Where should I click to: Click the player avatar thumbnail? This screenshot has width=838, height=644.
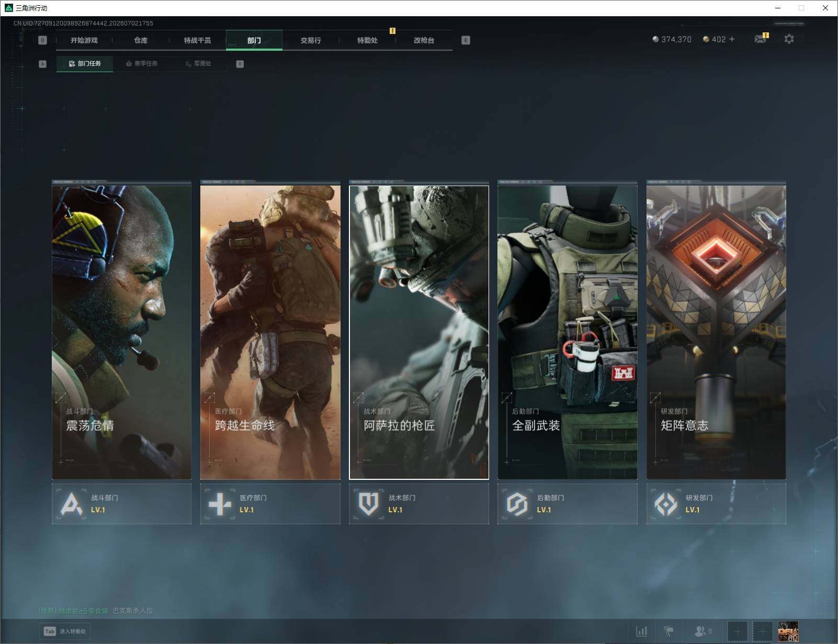(788, 631)
